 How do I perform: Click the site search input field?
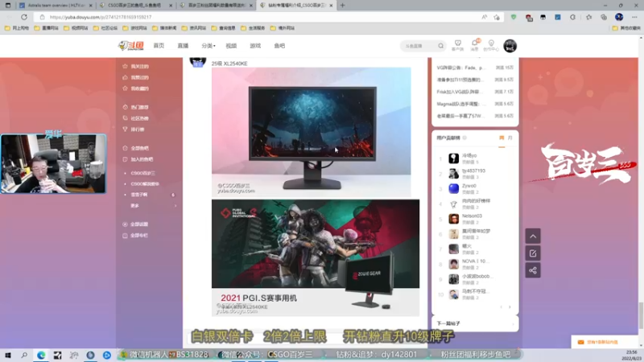coord(419,46)
